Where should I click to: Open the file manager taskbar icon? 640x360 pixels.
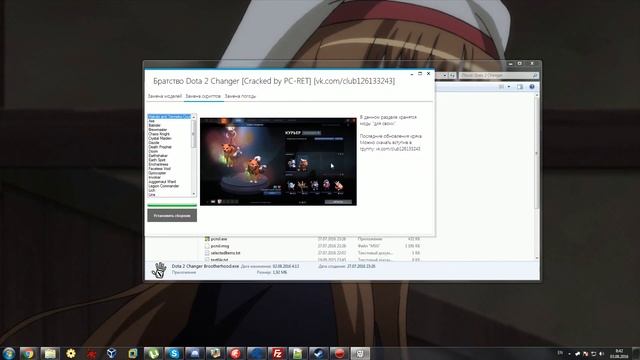click(50, 353)
